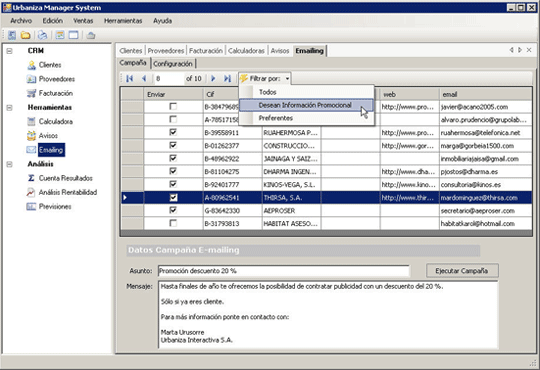Switch to the Avisos tab
The height and width of the screenshot is (370, 540).
click(x=280, y=51)
